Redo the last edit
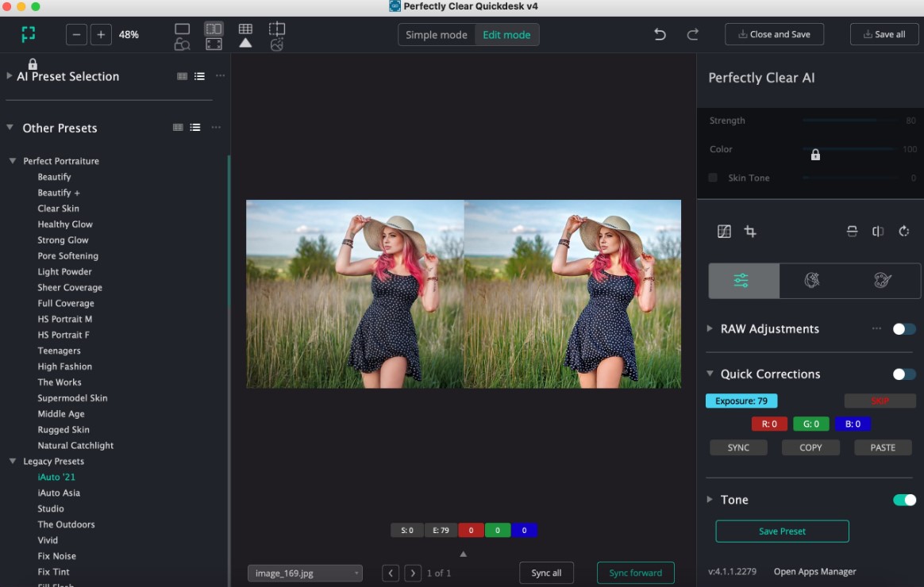The height and width of the screenshot is (587, 924). pos(693,35)
